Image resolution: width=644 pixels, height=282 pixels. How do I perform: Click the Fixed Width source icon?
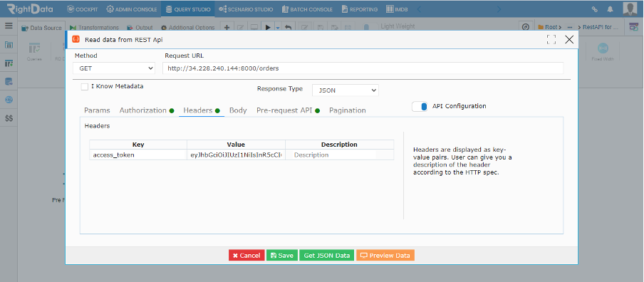point(603,52)
